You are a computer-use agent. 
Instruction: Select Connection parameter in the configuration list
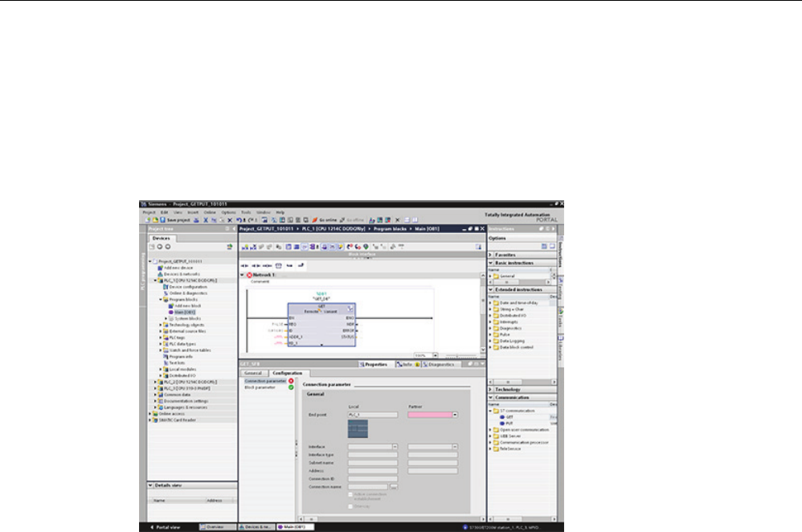click(x=265, y=381)
